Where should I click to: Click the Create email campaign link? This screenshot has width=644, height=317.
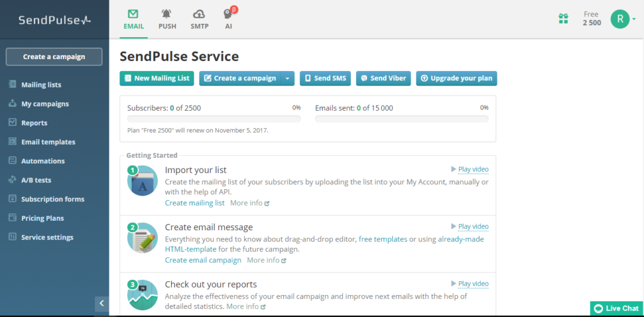click(x=203, y=260)
